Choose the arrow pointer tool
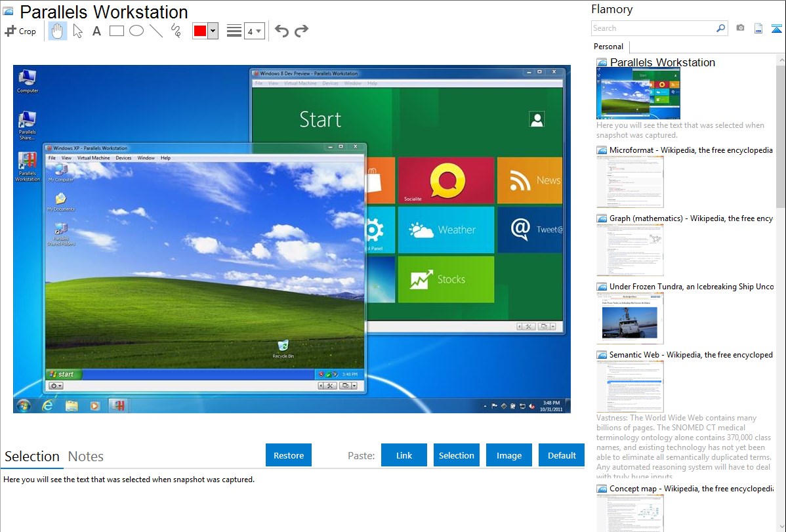 (77, 31)
